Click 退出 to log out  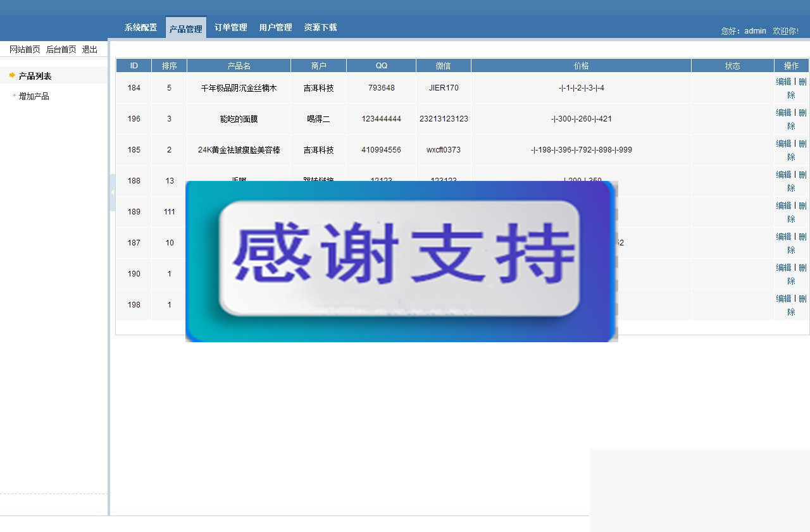[x=90, y=49]
